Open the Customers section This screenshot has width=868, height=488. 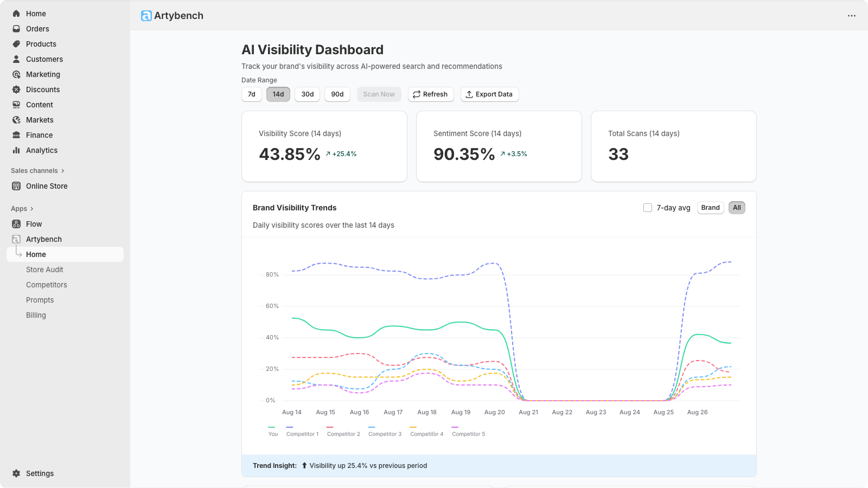44,59
